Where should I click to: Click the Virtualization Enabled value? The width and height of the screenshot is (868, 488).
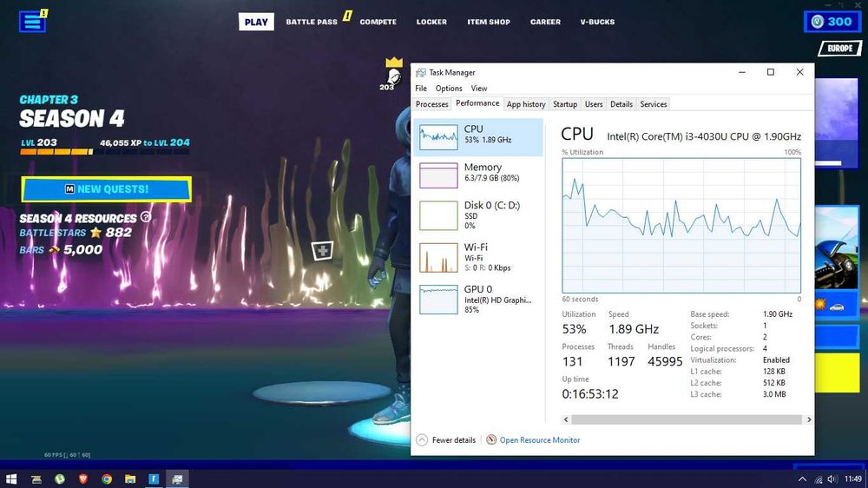(776, 360)
